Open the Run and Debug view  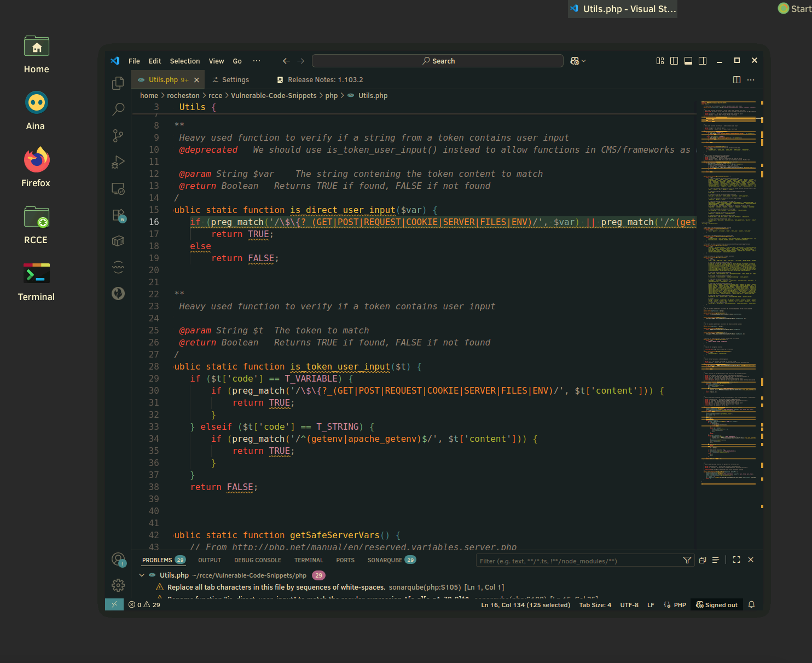click(x=118, y=162)
